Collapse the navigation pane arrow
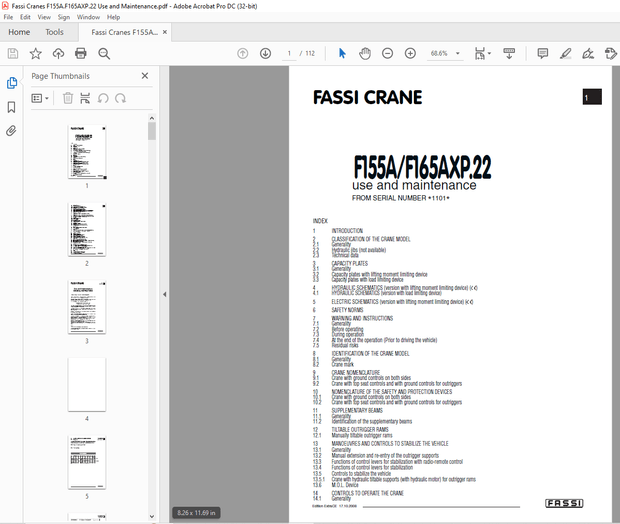 coord(164,294)
